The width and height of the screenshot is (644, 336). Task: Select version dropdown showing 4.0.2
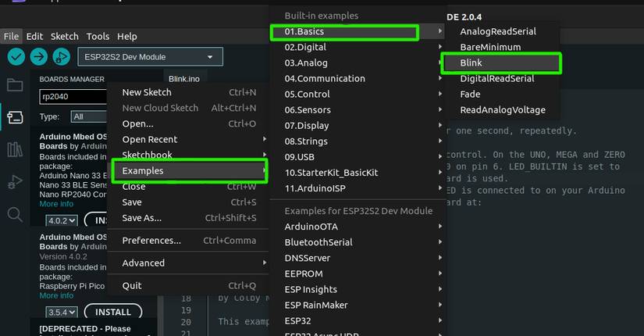[61, 220]
